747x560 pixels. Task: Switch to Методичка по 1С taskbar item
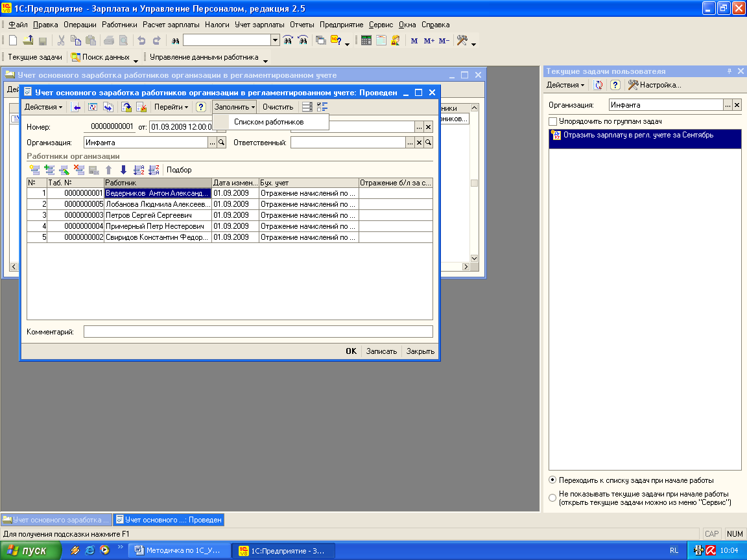[x=181, y=550]
